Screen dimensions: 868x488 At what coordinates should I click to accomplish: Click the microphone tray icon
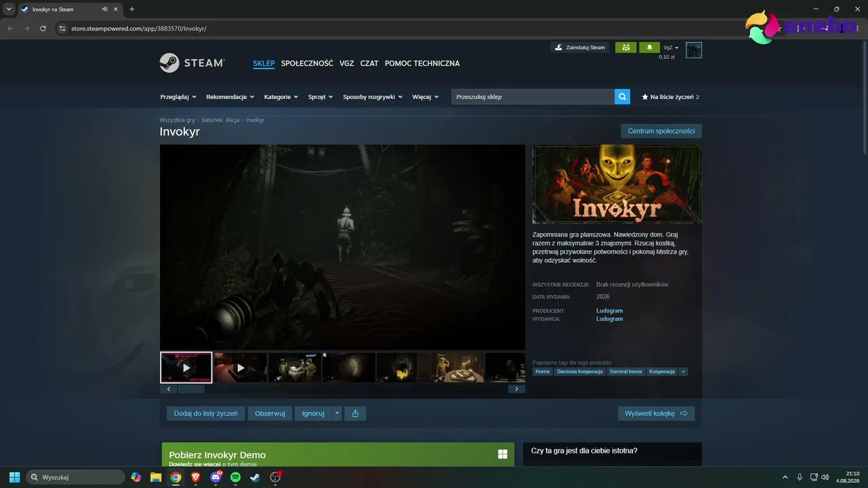coord(800,477)
